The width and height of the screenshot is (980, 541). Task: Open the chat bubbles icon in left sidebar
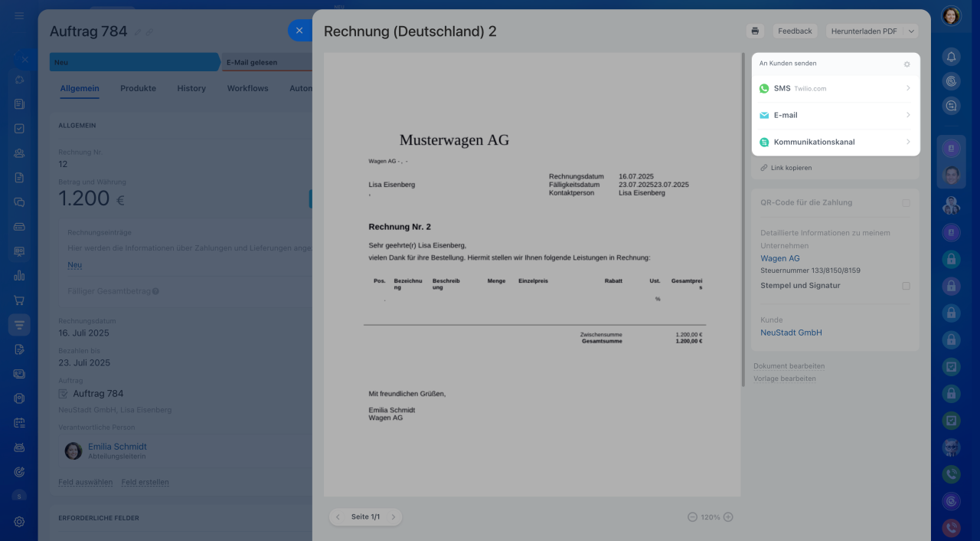pos(19,202)
